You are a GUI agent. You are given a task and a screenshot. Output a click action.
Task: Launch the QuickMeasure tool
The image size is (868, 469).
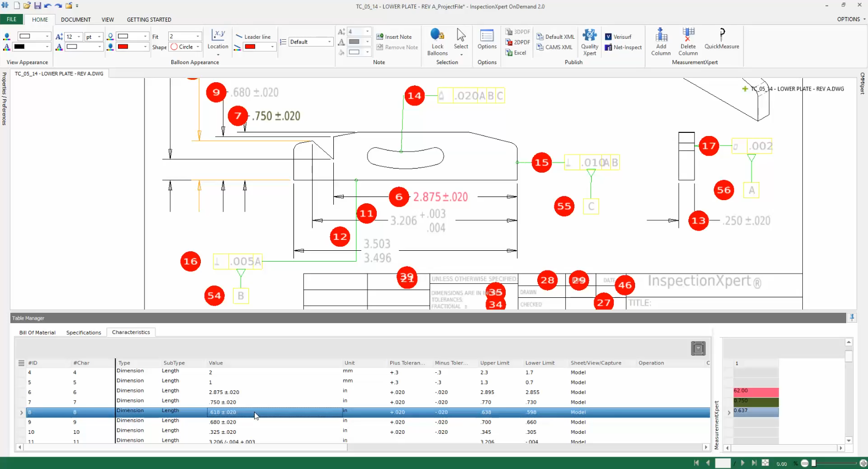point(722,41)
